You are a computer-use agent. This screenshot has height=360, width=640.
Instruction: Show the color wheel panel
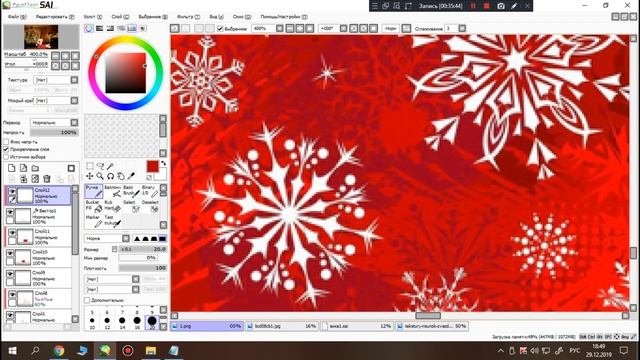pyautogui.click(x=89, y=28)
